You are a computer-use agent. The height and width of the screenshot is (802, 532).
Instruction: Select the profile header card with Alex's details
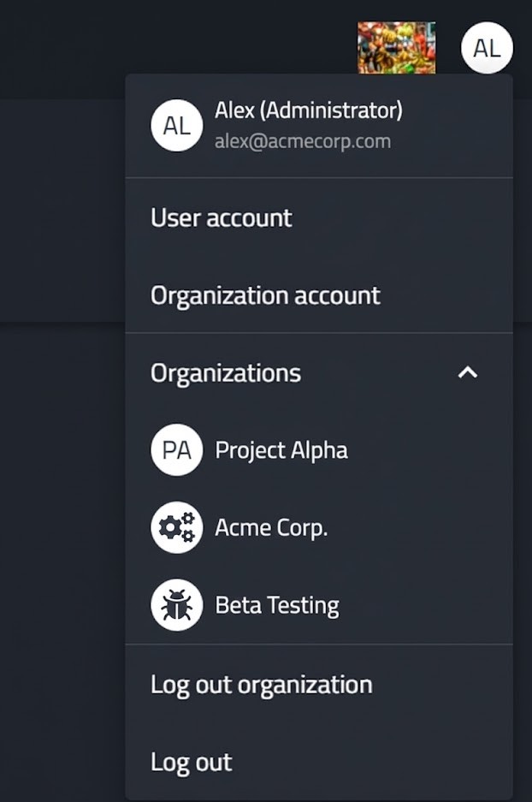(x=319, y=126)
